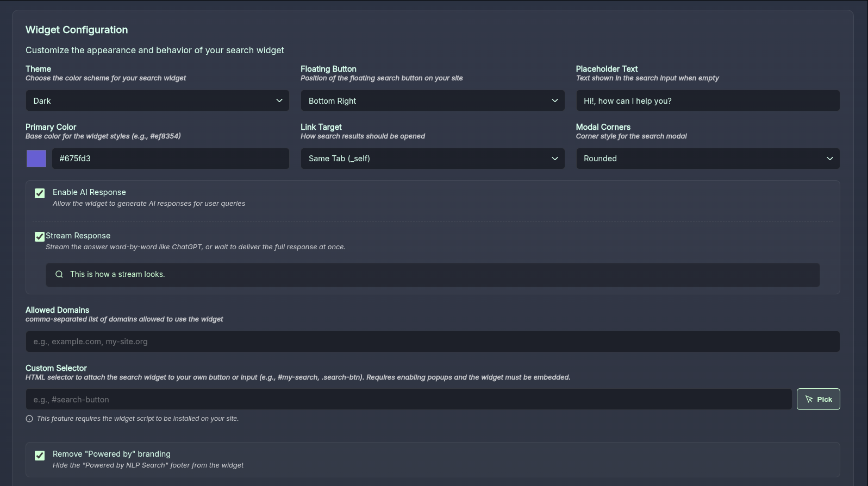Click the Pick button
The height and width of the screenshot is (486, 868).
point(819,399)
